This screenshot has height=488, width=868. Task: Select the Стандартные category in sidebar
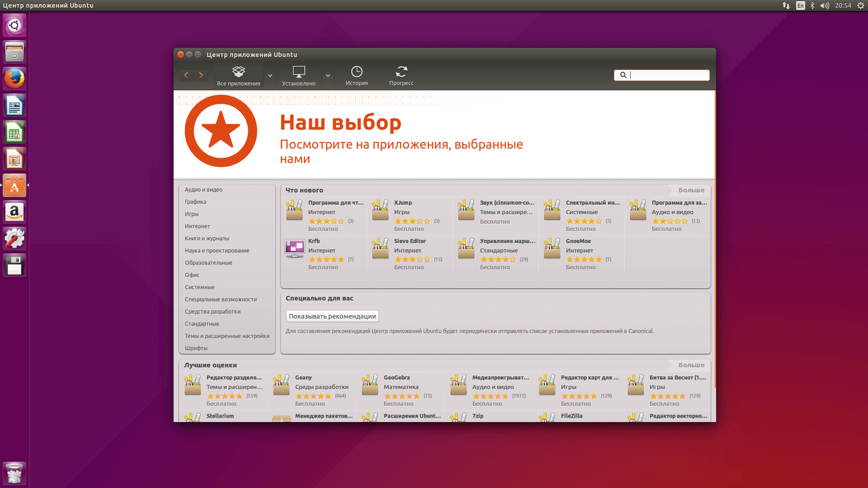(202, 324)
